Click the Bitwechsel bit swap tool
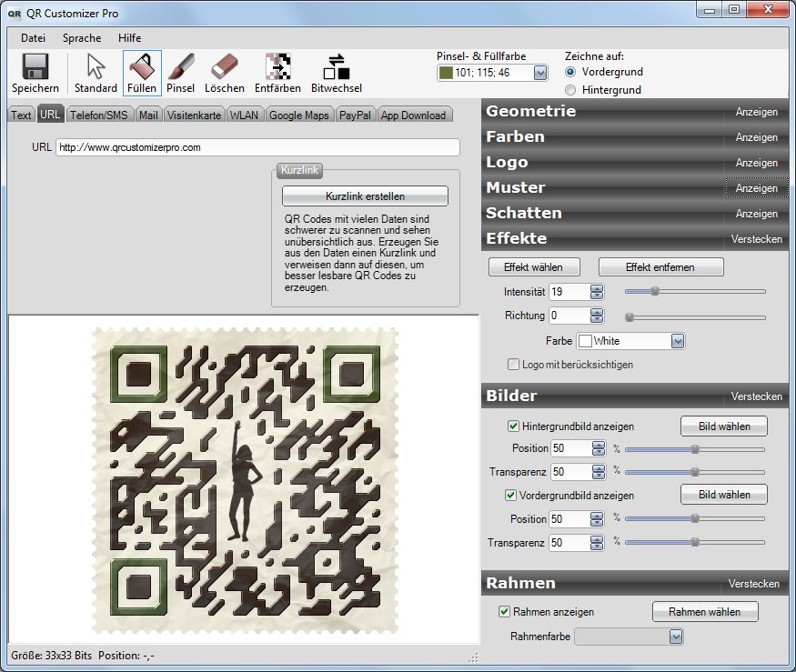796x672 pixels. click(337, 73)
